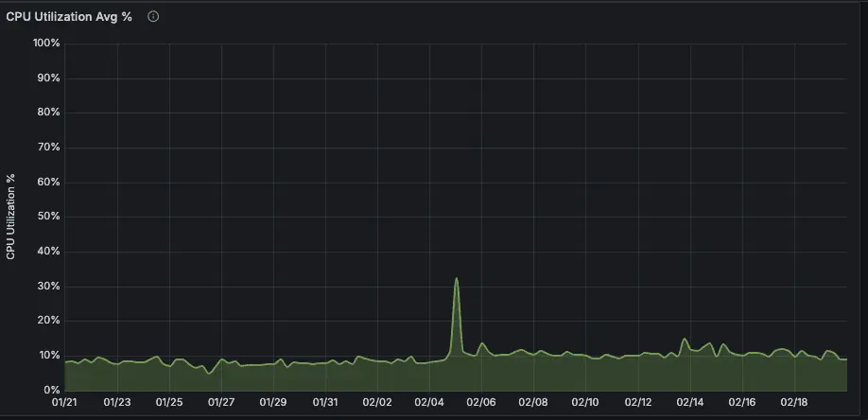This screenshot has height=420, width=868.
Task: Click the 0% label on the y-axis
Action: 52,391
